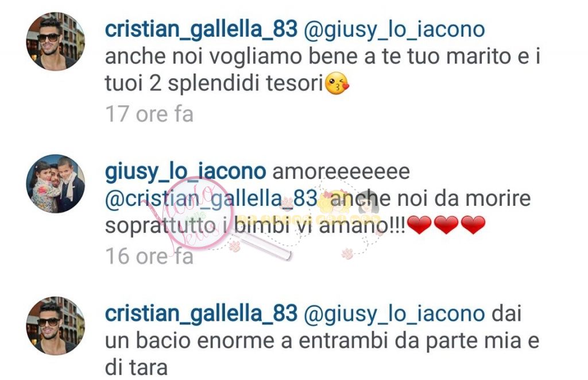Click the '17 ore fa' timestamp
Image resolution: width=588 pixels, height=380 pixels.
tap(149, 114)
